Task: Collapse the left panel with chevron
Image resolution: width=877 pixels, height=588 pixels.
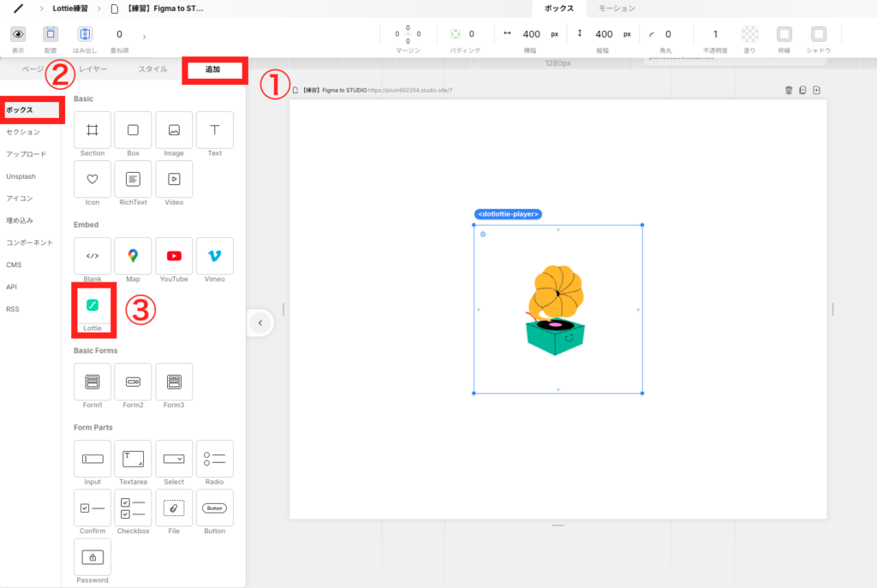Action: click(260, 323)
